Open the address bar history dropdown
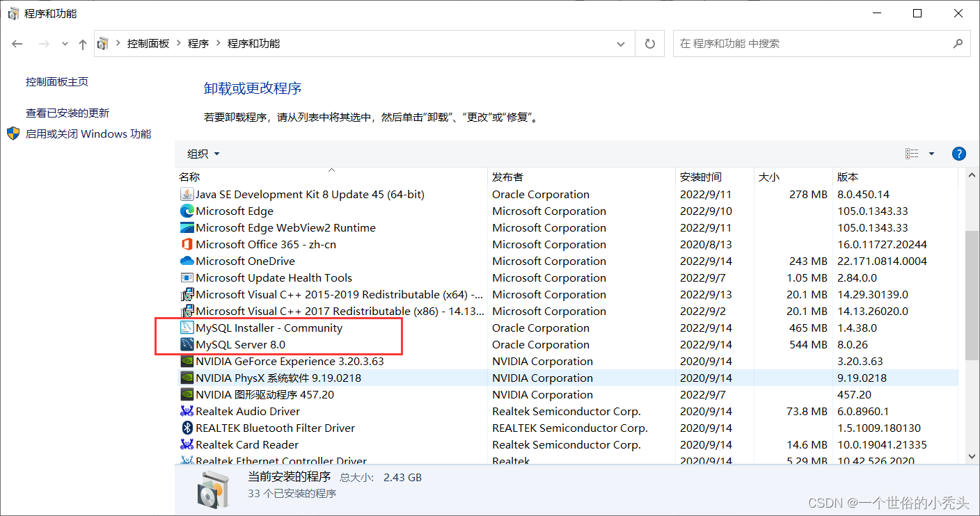Viewport: 980px width, 516px height. [x=621, y=43]
